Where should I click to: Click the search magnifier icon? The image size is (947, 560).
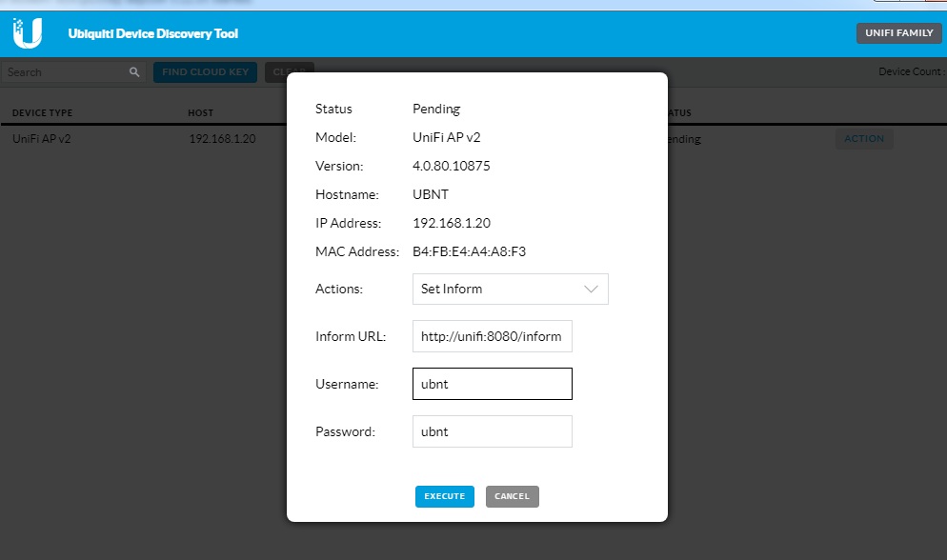(134, 71)
